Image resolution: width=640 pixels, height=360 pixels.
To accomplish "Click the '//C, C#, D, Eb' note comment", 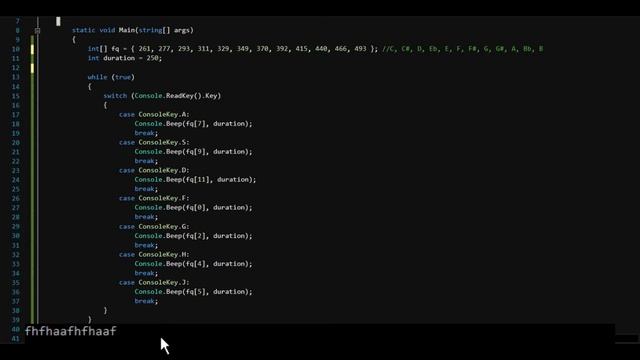I will pyautogui.click(x=462, y=49).
